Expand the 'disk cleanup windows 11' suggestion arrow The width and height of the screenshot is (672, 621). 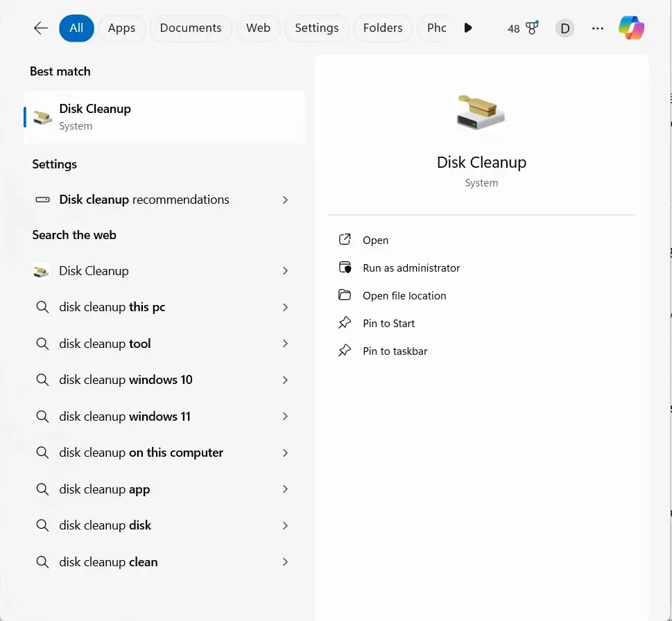click(x=285, y=417)
